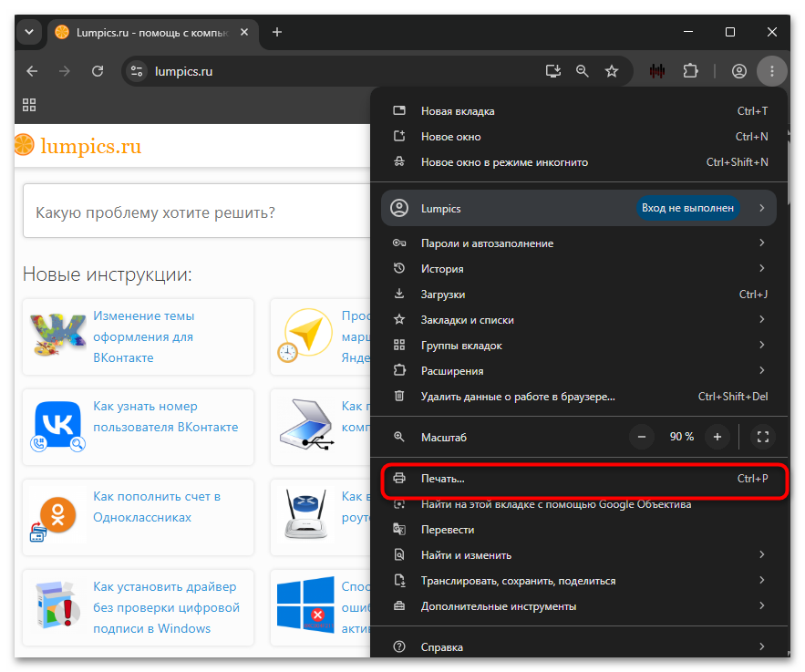This screenshot has width=805, height=672.
Task: Open Как установить драйвер без проверки подписи link
Action: pos(166,607)
